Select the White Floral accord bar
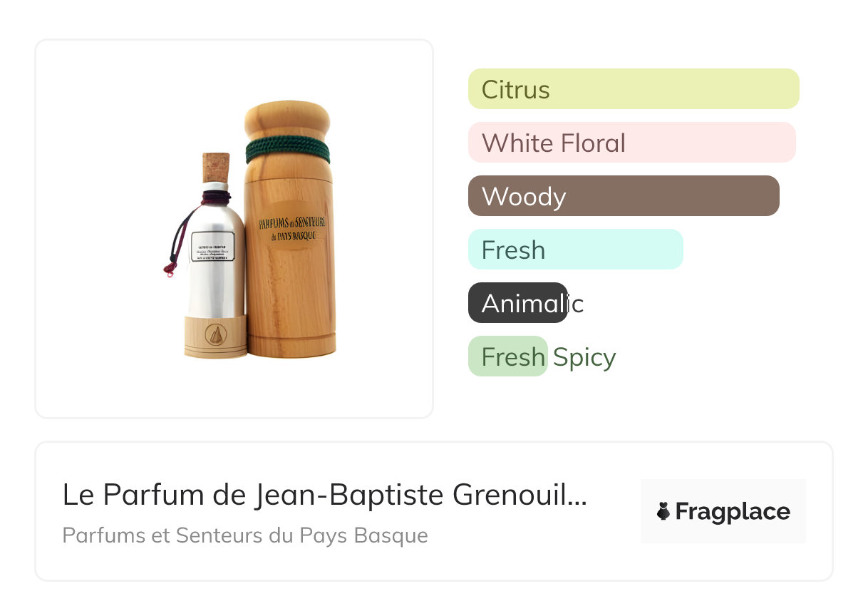 [x=631, y=143]
